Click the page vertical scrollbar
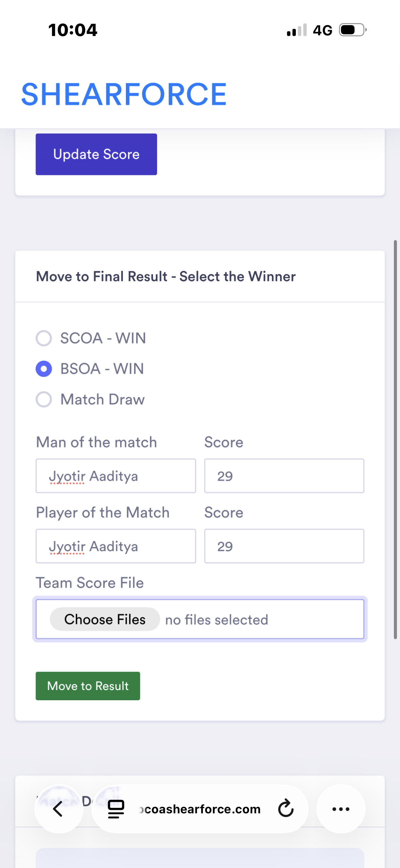 click(395, 440)
